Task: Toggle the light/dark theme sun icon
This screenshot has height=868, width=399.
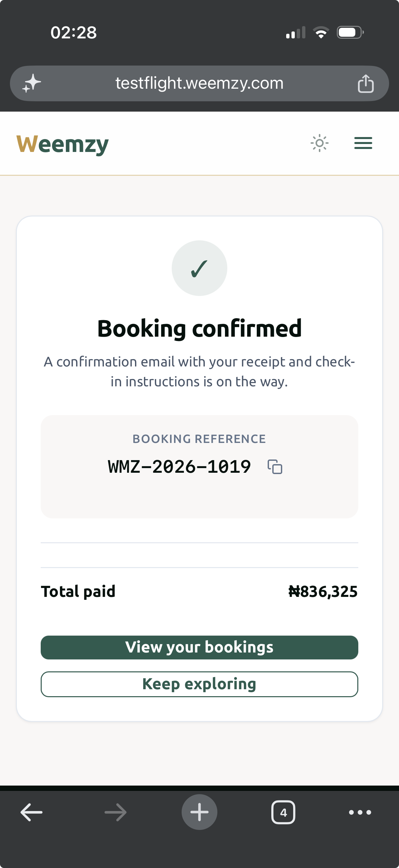Action: pyautogui.click(x=319, y=143)
